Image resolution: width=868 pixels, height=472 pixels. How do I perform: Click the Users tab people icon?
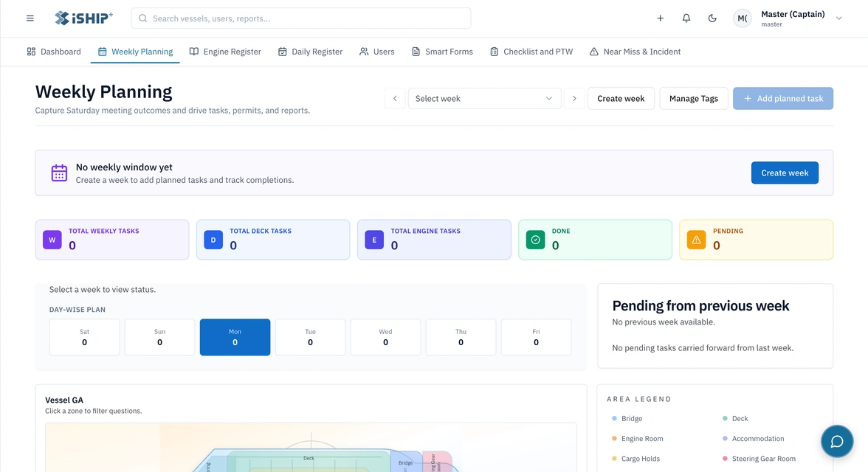(x=364, y=52)
